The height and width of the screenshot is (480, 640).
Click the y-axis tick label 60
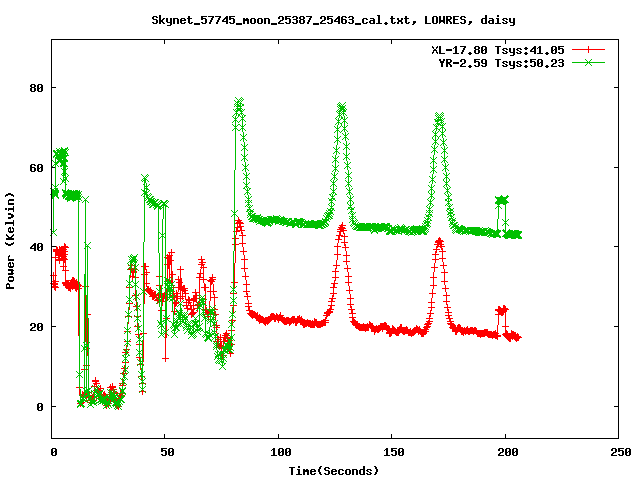[36, 168]
